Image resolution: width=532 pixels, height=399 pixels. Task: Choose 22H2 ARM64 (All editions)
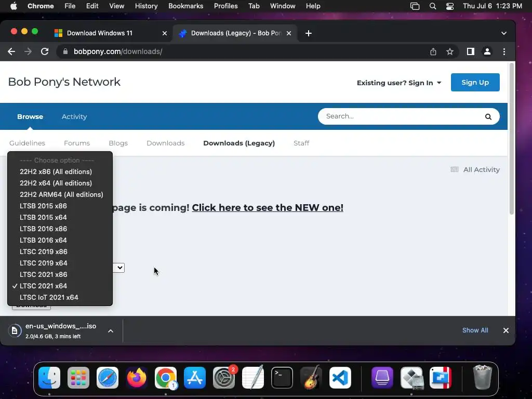click(x=60, y=195)
